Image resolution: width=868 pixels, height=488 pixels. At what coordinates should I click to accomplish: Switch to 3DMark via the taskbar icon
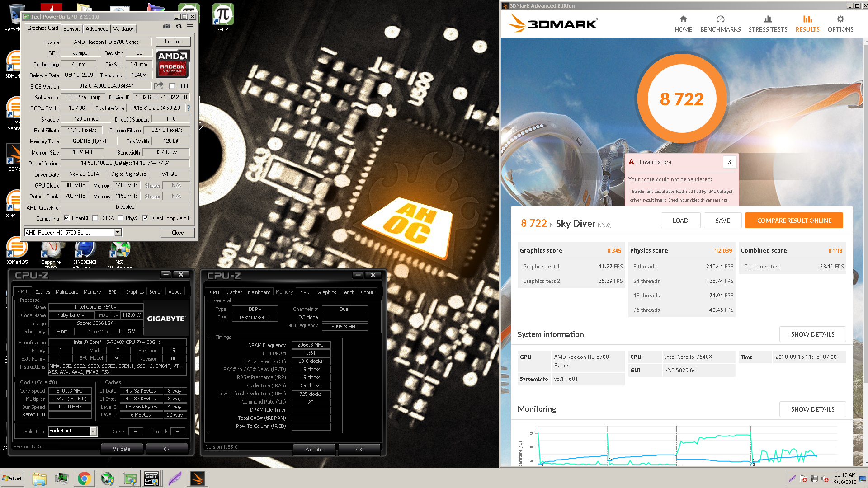pyautogui.click(x=198, y=479)
